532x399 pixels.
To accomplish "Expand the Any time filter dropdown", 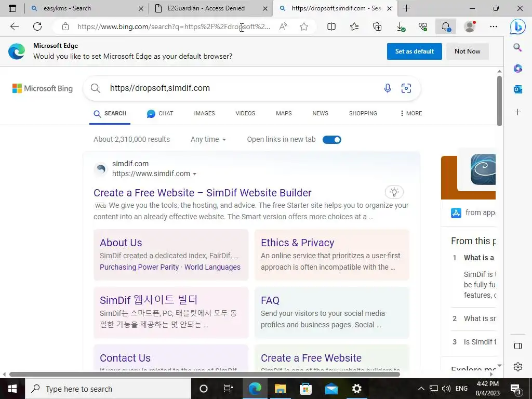I will (208, 139).
